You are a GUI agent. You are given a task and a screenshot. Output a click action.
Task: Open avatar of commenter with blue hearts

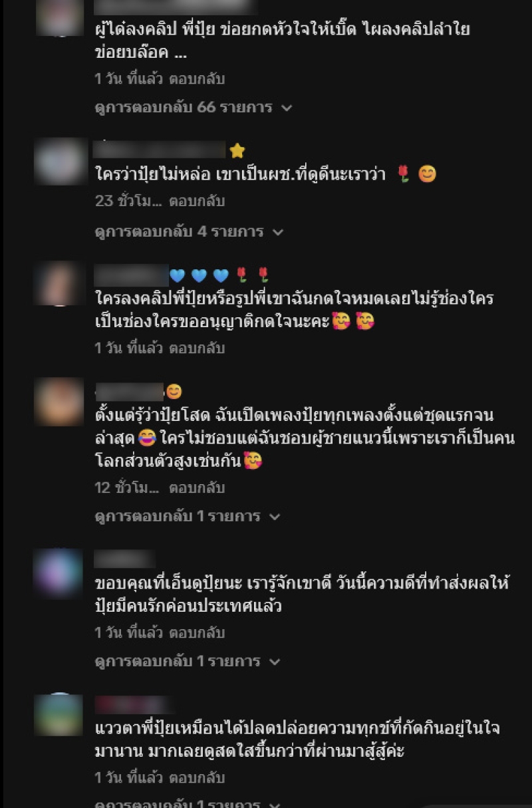(59, 283)
